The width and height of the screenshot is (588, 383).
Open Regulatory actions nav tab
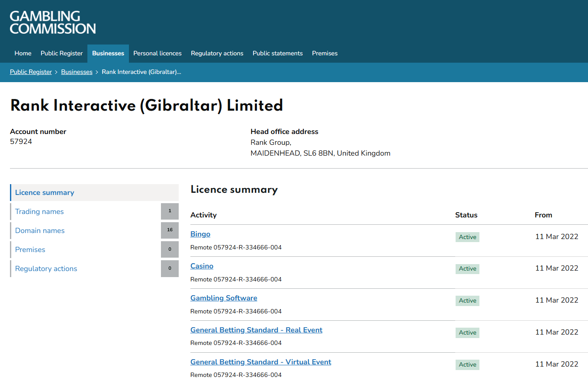click(x=217, y=53)
